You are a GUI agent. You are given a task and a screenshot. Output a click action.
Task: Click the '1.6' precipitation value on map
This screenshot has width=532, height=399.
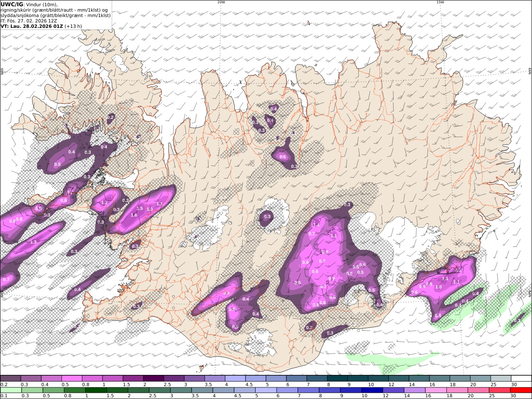[134, 215]
